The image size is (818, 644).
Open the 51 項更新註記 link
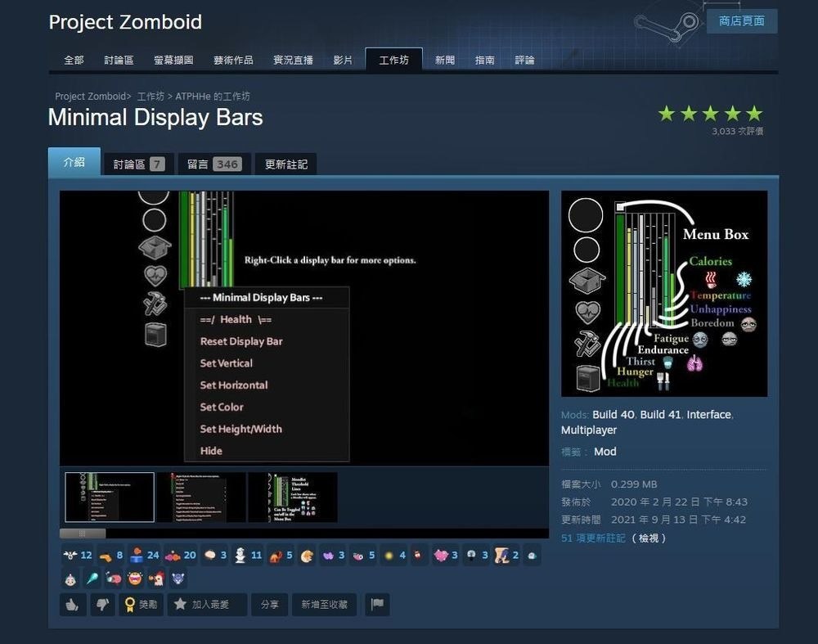pyautogui.click(x=593, y=538)
